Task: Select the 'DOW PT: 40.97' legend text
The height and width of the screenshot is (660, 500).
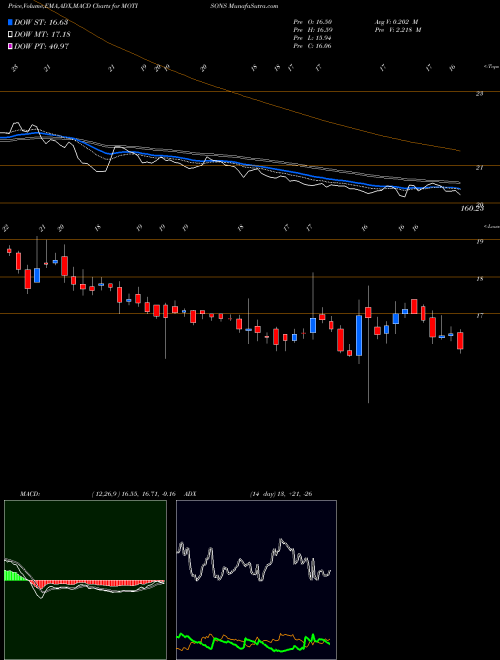Action: [x=42, y=46]
